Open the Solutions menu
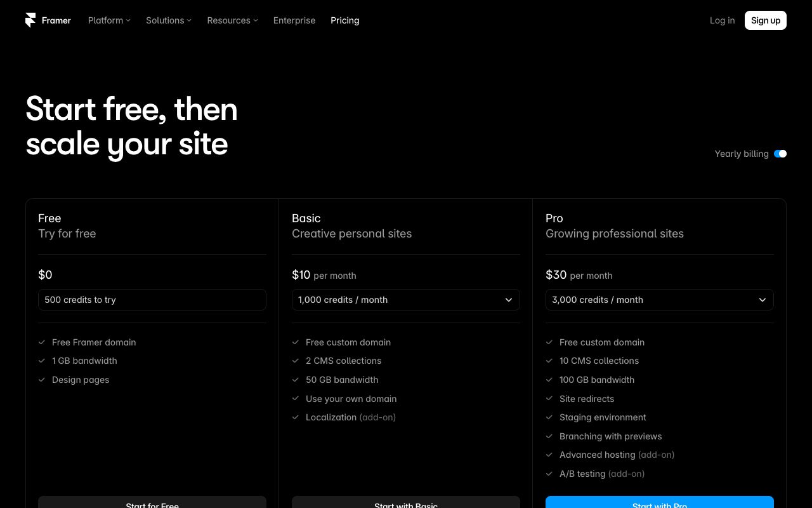812x508 pixels. tap(169, 20)
